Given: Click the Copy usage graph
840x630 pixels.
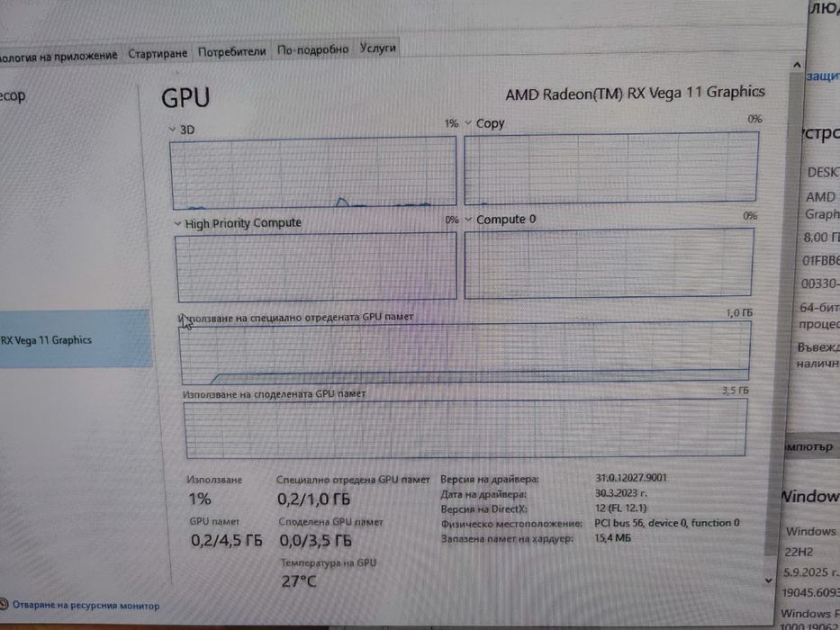Looking at the screenshot, I should coord(610,168).
